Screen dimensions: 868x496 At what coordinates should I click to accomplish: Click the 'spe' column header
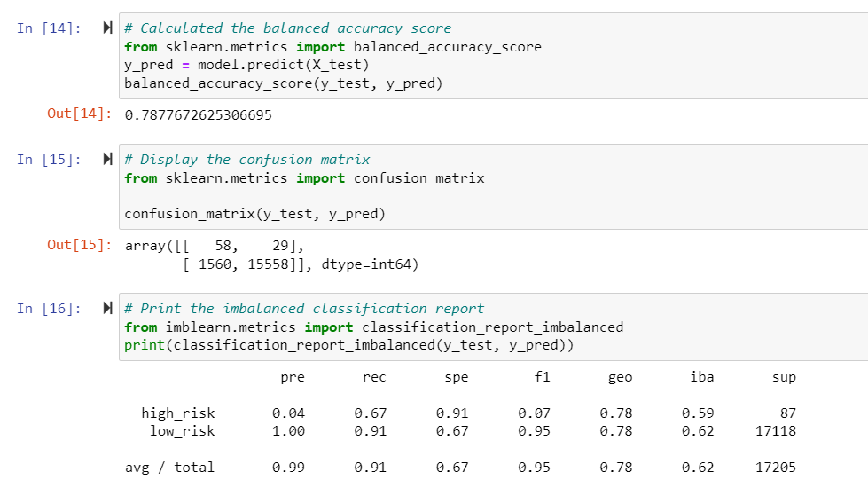[456, 378]
